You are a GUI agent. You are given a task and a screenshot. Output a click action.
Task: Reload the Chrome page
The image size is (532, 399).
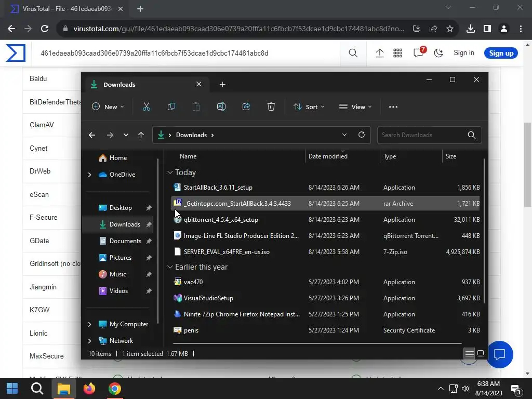45,29
